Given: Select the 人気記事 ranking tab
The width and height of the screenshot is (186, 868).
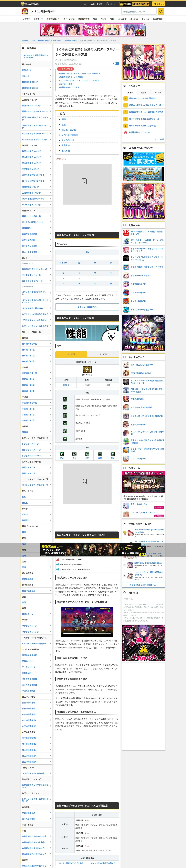Looking at the screenshot, I should [x=129, y=92].
